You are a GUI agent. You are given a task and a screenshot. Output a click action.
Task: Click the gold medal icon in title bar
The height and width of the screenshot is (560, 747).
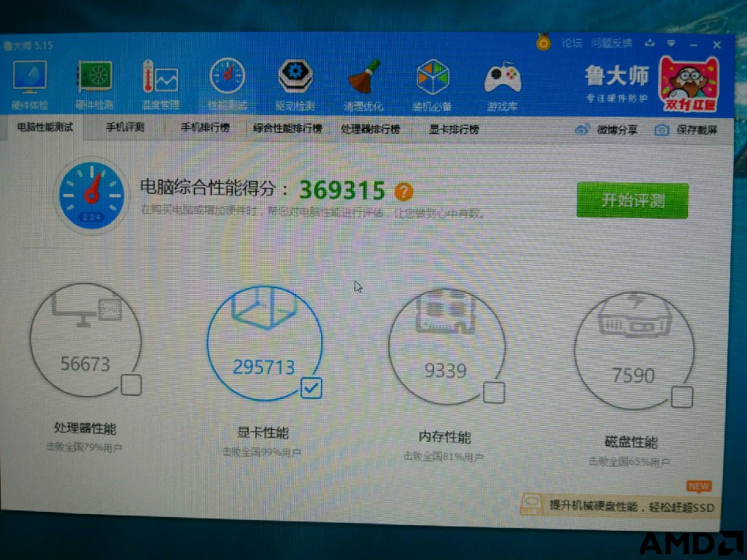point(543,42)
